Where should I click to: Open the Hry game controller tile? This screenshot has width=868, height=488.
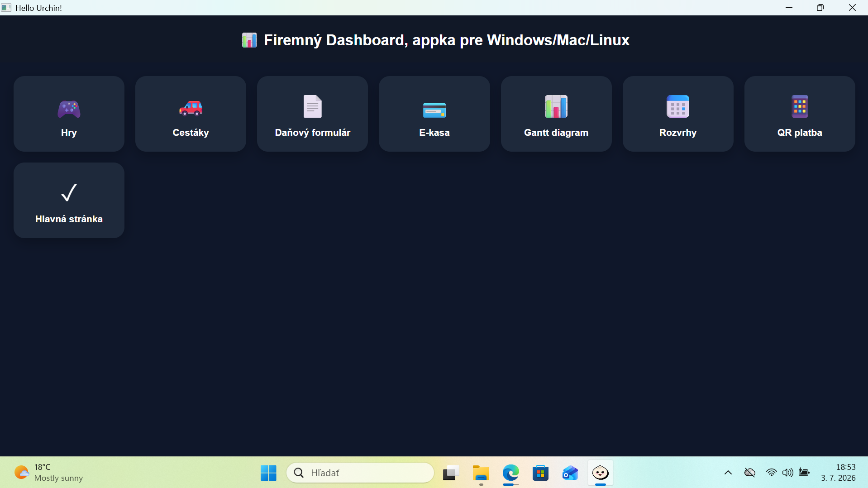69,114
